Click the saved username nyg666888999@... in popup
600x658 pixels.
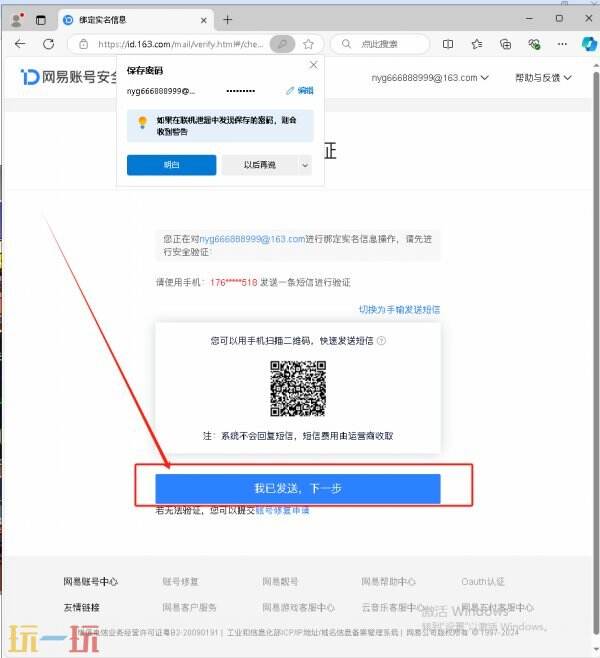[x=161, y=91]
